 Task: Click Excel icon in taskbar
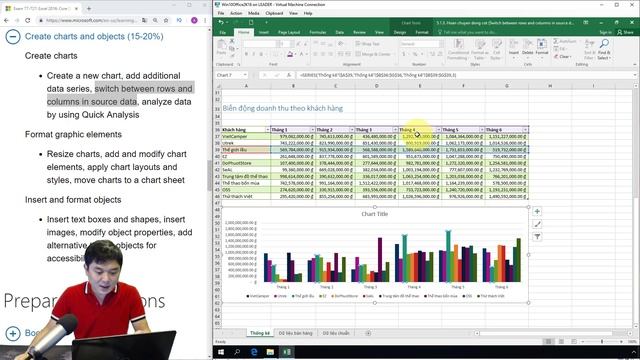tap(287, 352)
